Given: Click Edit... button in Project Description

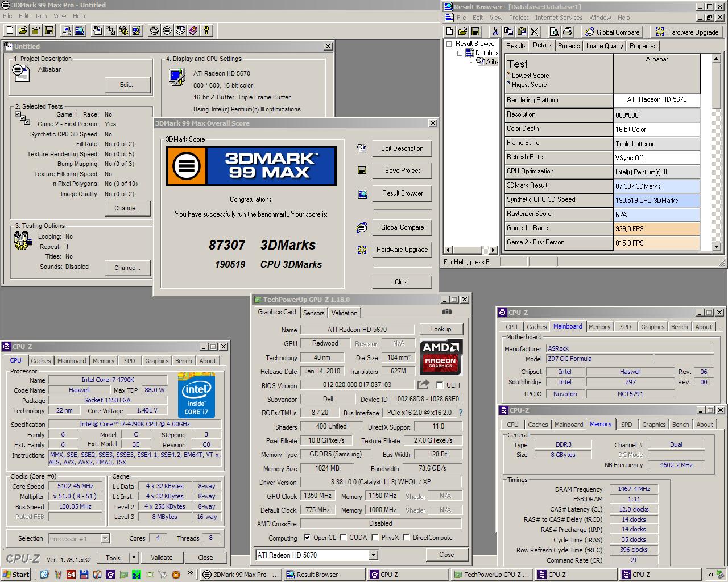Looking at the screenshot, I should click(x=127, y=85).
